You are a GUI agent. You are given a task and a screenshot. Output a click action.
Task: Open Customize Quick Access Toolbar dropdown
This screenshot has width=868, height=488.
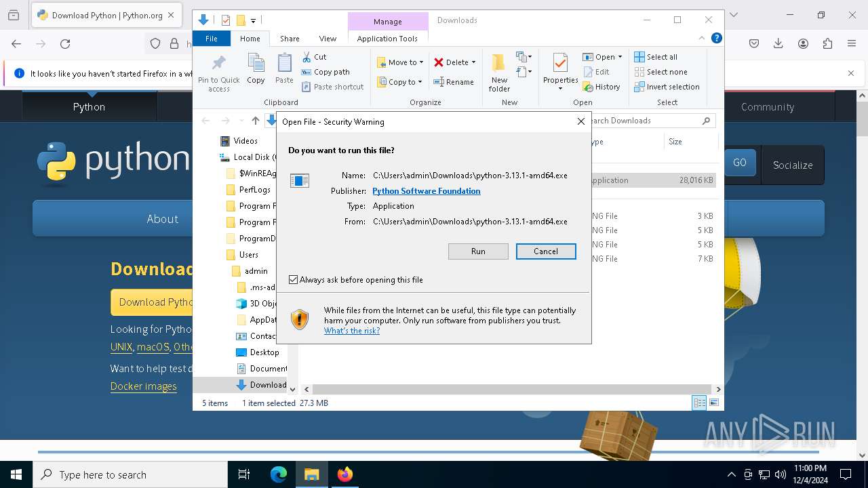point(253,21)
